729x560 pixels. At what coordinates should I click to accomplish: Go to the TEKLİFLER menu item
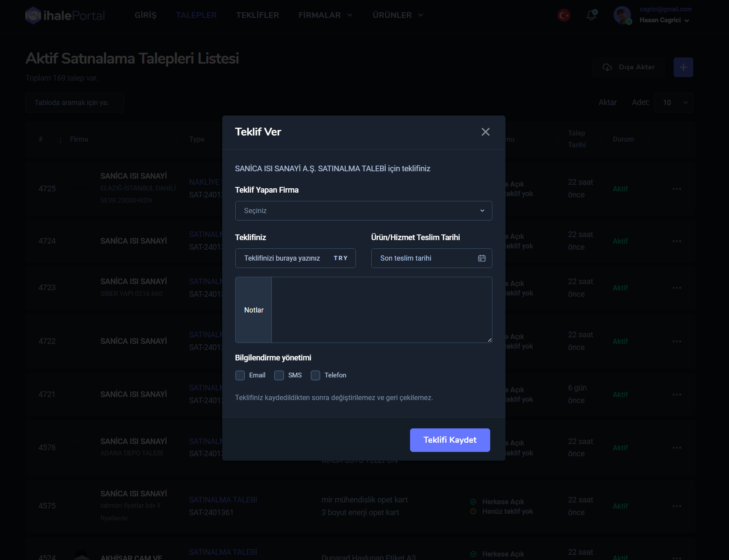point(258,15)
